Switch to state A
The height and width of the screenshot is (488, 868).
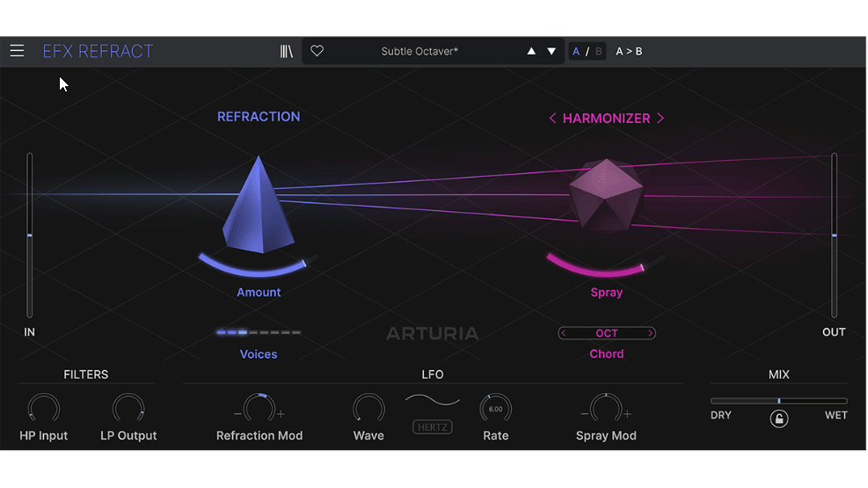[x=576, y=52]
